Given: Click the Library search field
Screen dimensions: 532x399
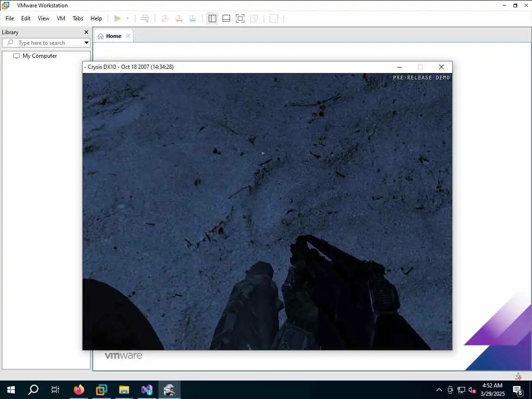Looking at the screenshot, I should tap(46, 43).
